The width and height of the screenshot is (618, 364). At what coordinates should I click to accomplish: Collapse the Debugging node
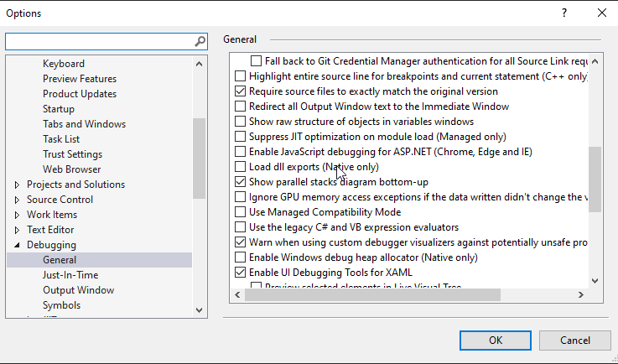point(17,245)
